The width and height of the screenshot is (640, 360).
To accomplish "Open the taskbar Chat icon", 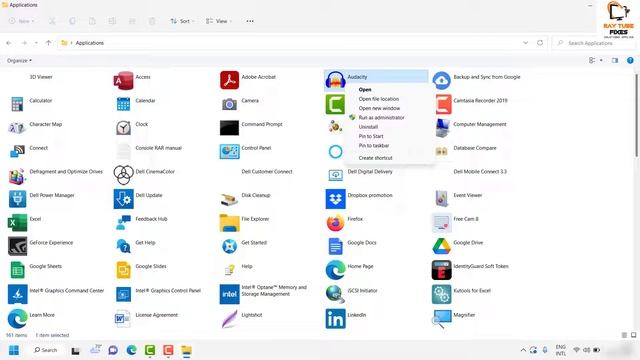I will 113,350.
